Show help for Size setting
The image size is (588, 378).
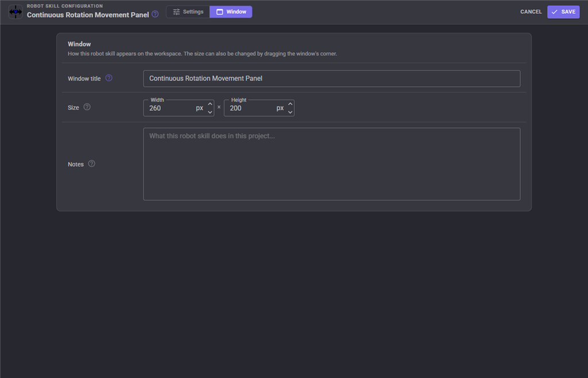(87, 107)
